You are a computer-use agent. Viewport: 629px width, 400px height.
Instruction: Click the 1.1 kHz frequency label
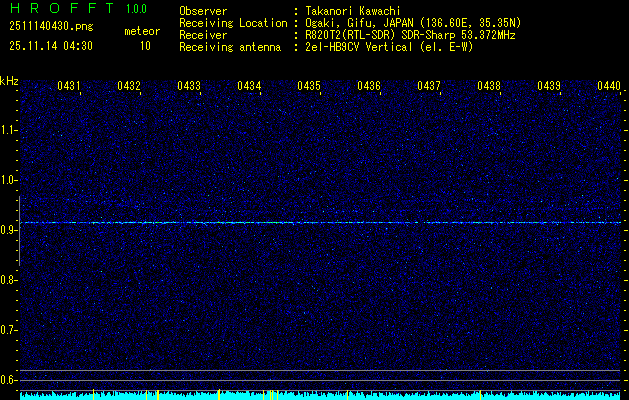[x=8, y=130]
